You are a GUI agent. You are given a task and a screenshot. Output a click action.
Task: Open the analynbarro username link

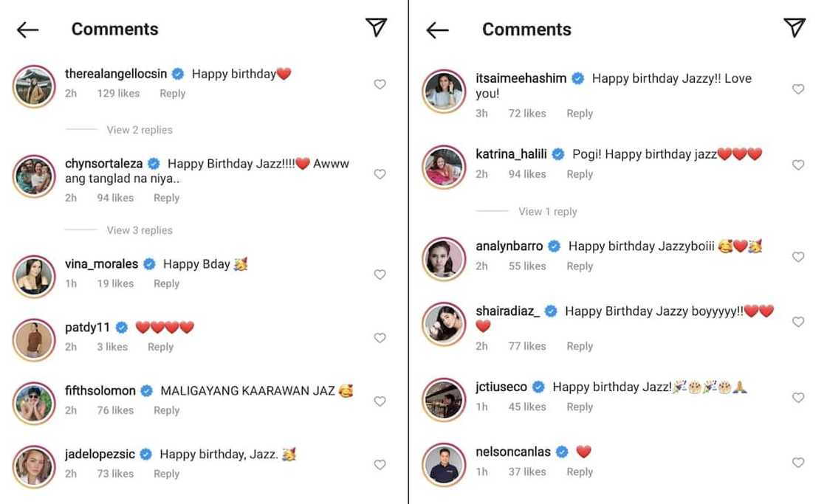point(509,246)
